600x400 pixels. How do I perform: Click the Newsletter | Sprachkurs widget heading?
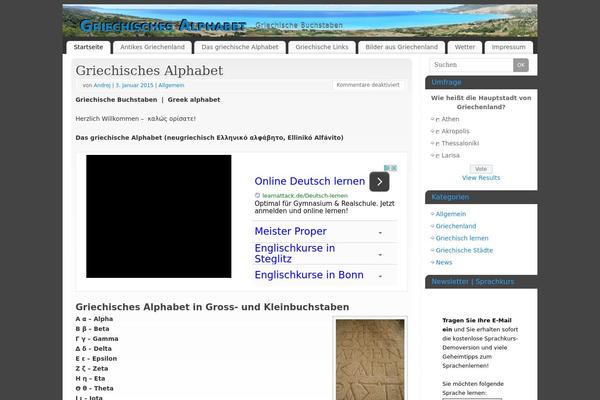(473, 282)
